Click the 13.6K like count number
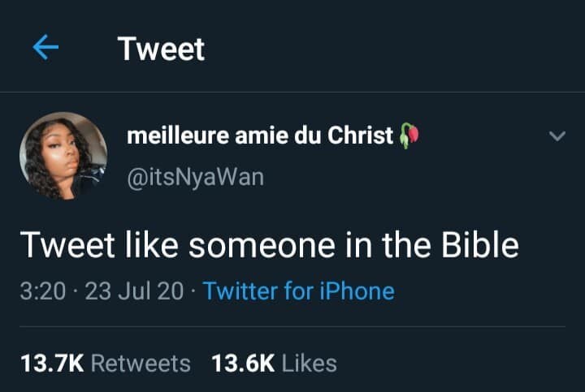Image resolution: width=585 pixels, height=392 pixels. 241,362
